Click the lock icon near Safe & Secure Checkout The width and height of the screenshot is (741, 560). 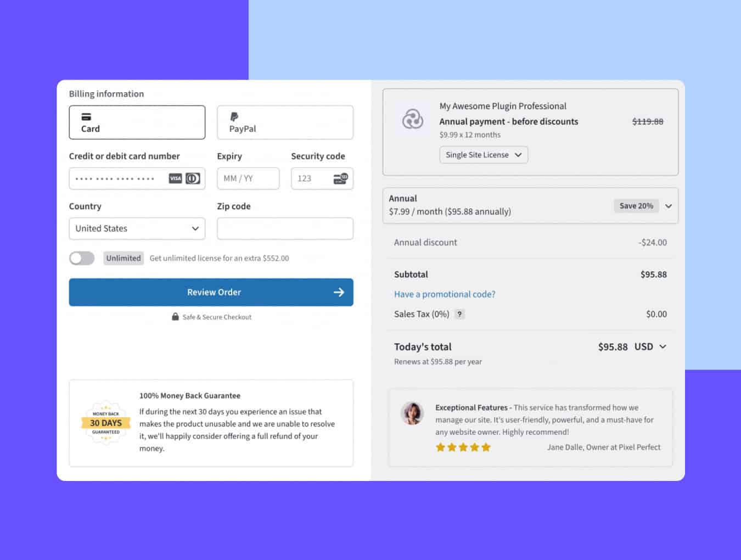pos(174,317)
